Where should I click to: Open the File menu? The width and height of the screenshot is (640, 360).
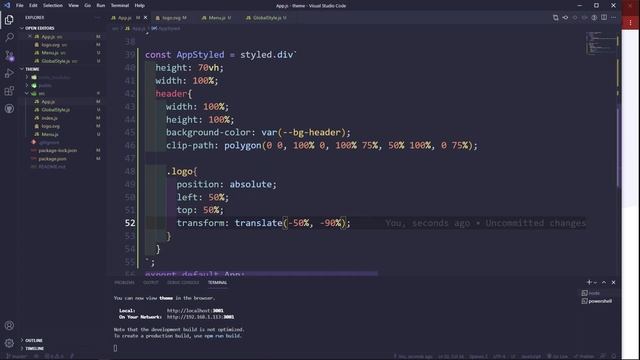click(20, 6)
